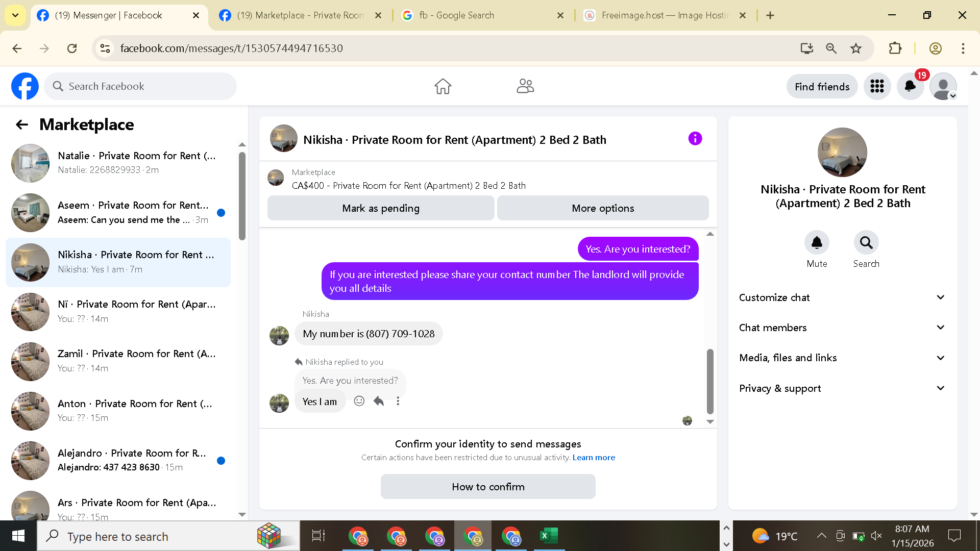React with emoji to 'Yes I am'
Screen dimensions: 980x551
point(359,402)
